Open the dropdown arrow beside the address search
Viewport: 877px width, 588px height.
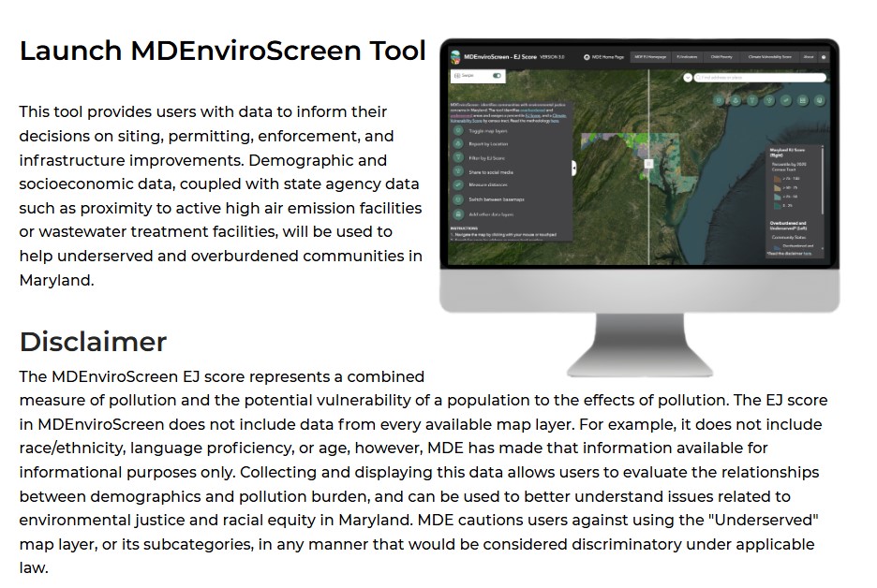click(688, 78)
